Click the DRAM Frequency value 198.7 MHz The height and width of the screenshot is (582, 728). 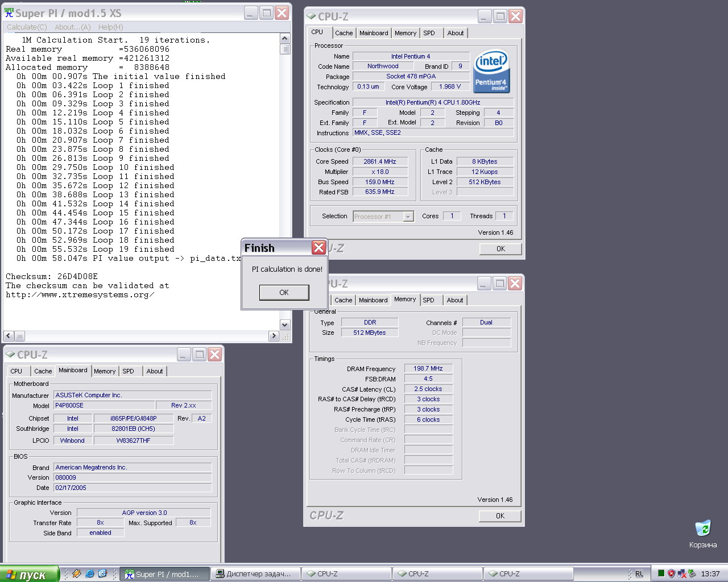428,368
